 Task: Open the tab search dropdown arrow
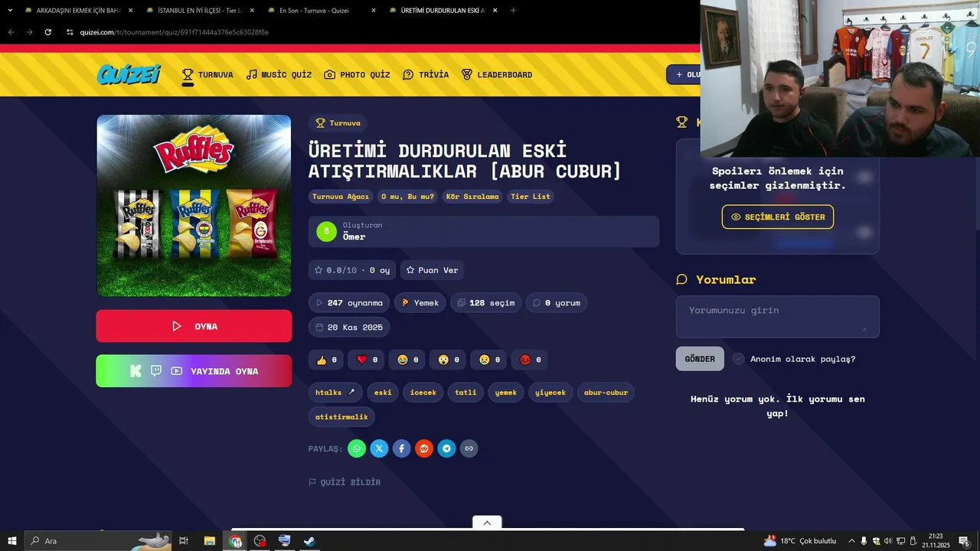pos(10,10)
